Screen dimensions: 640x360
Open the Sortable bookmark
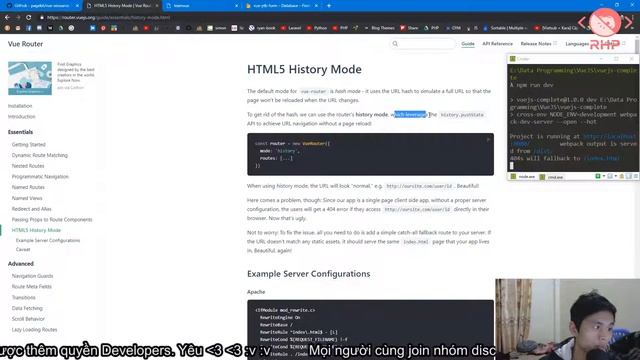pyautogui.click(x=505, y=28)
